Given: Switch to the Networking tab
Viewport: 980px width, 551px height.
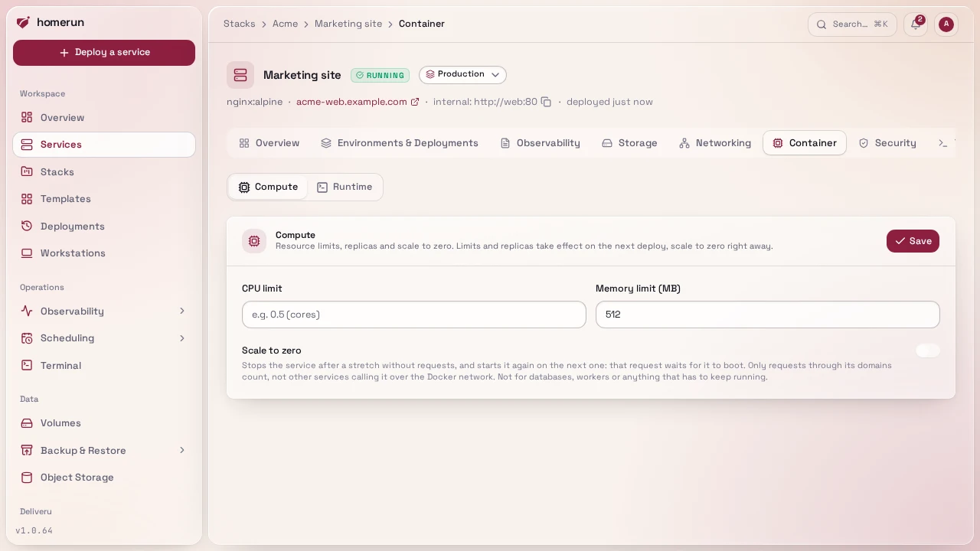Looking at the screenshot, I should click(715, 143).
